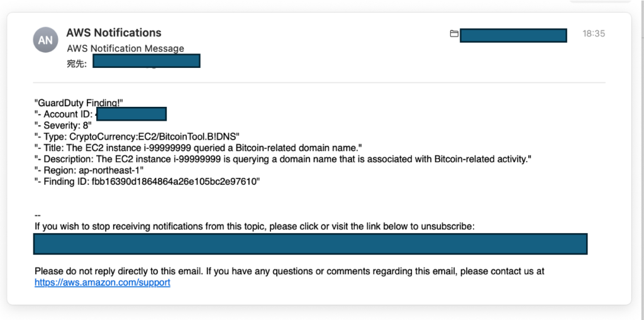The width and height of the screenshot is (644, 320).
Task: Click the 宛先 recipient label
Action: [x=76, y=62]
